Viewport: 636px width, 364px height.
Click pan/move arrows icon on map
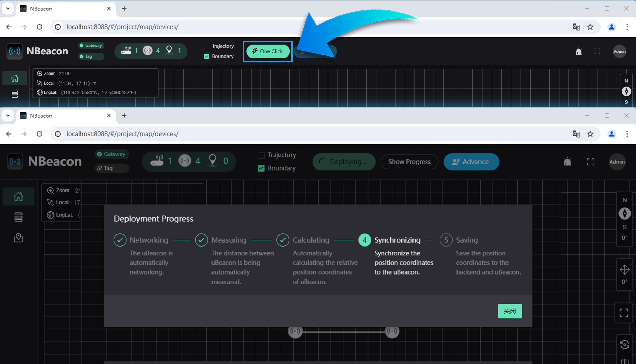pyautogui.click(x=624, y=270)
